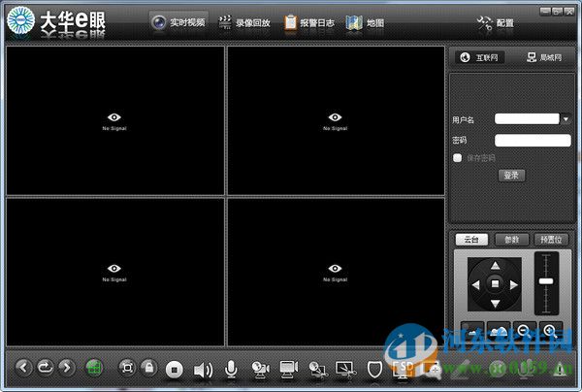Go to the previous page of video channels
582x392 pixels.
pos(24,368)
